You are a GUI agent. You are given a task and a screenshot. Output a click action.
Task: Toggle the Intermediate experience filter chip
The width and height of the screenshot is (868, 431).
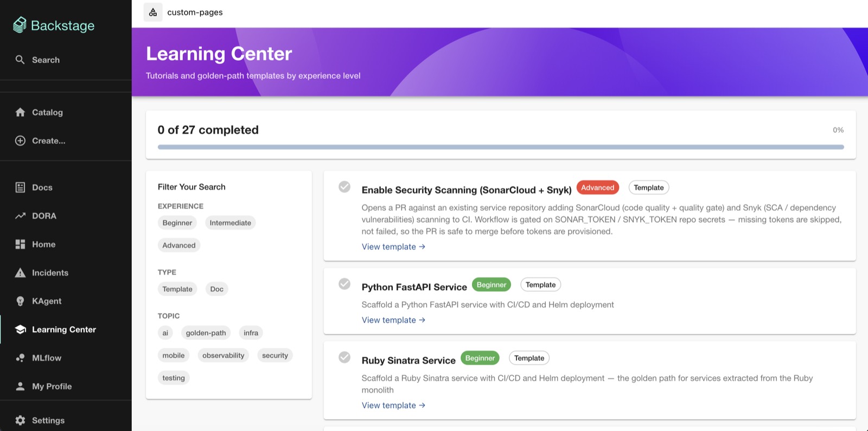pos(231,223)
